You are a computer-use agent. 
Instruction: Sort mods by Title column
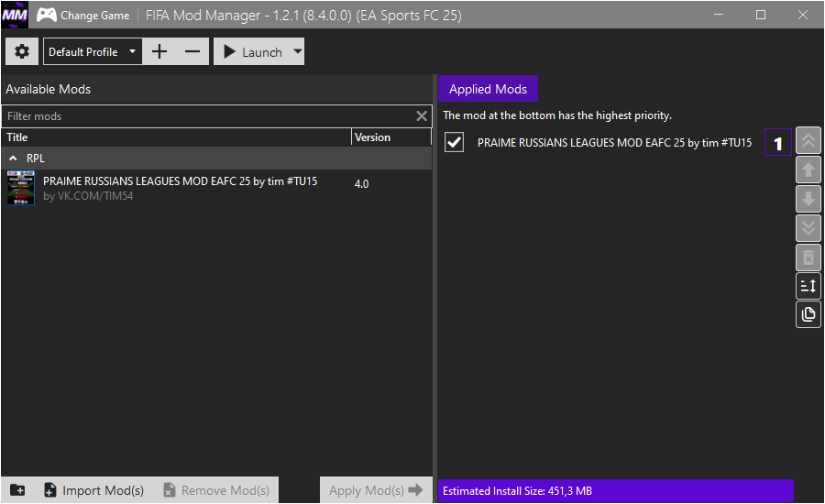click(x=176, y=137)
